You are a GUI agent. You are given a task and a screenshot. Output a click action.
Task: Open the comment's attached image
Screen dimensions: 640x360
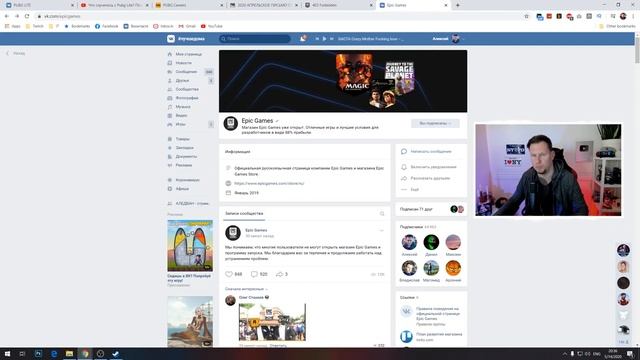tap(272, 322)
